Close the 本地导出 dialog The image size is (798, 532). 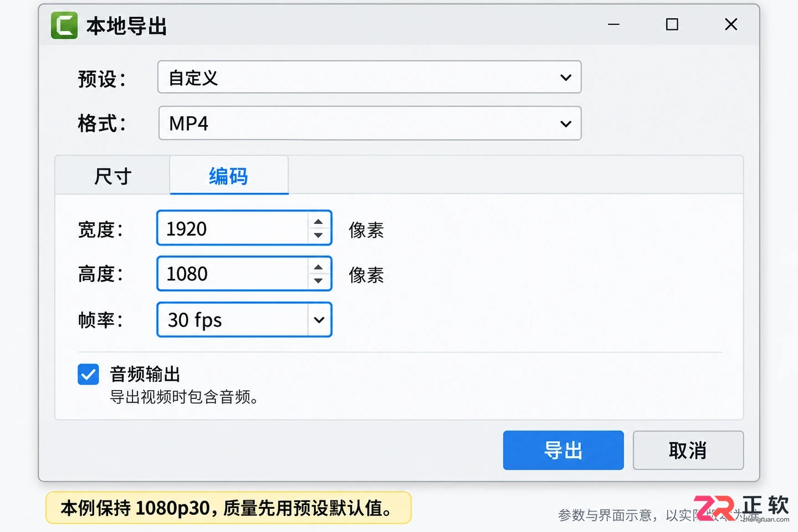(x=731, y=24)
